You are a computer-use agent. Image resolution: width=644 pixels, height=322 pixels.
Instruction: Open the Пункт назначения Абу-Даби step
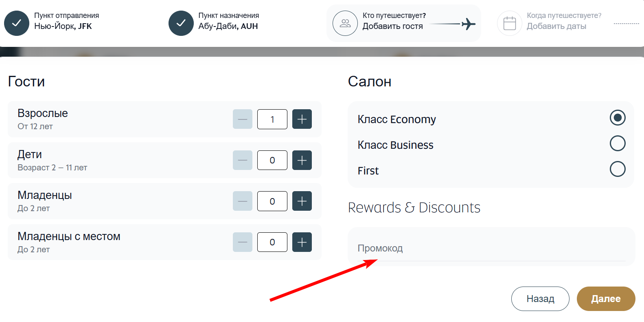(228, 21)
